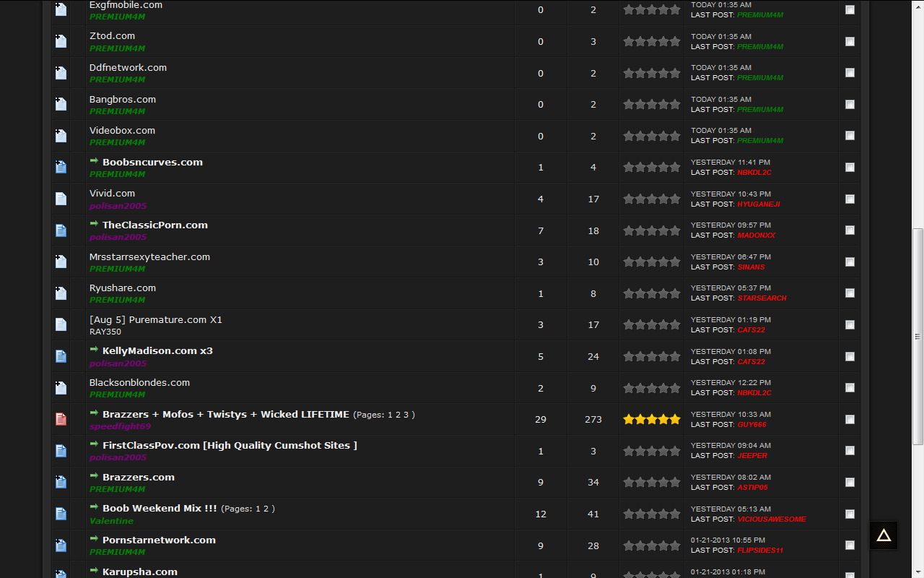Click the five gold star rating

pyautogui.click(x=652, y=419)
